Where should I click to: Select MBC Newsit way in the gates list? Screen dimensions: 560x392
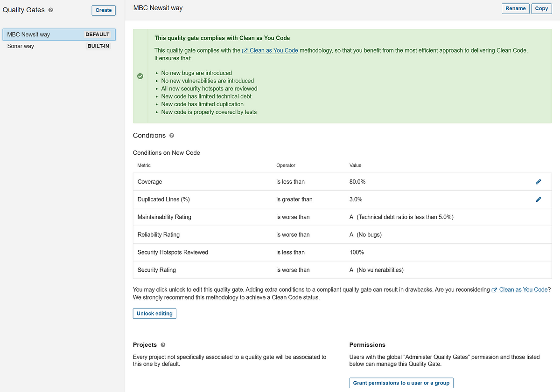[x=29, y=34]
